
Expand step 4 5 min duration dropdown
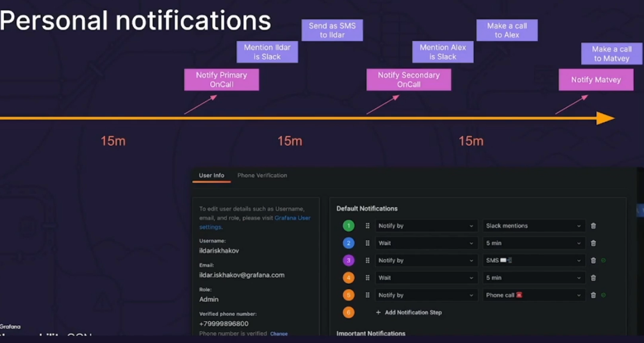coord(534,278)
